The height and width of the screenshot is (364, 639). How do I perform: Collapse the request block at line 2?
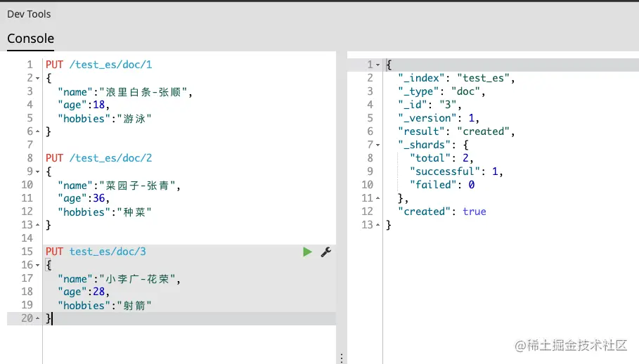click(x=37, y=78)
